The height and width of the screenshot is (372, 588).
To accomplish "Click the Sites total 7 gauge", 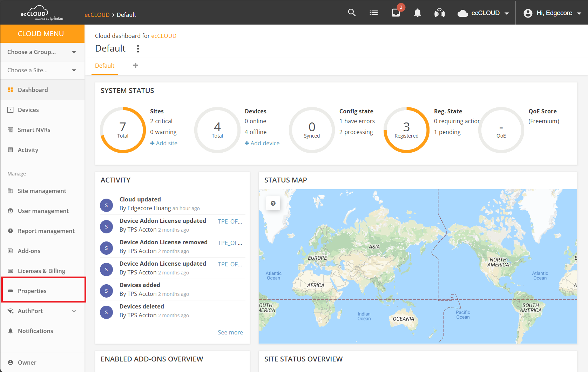I will 123,130.
